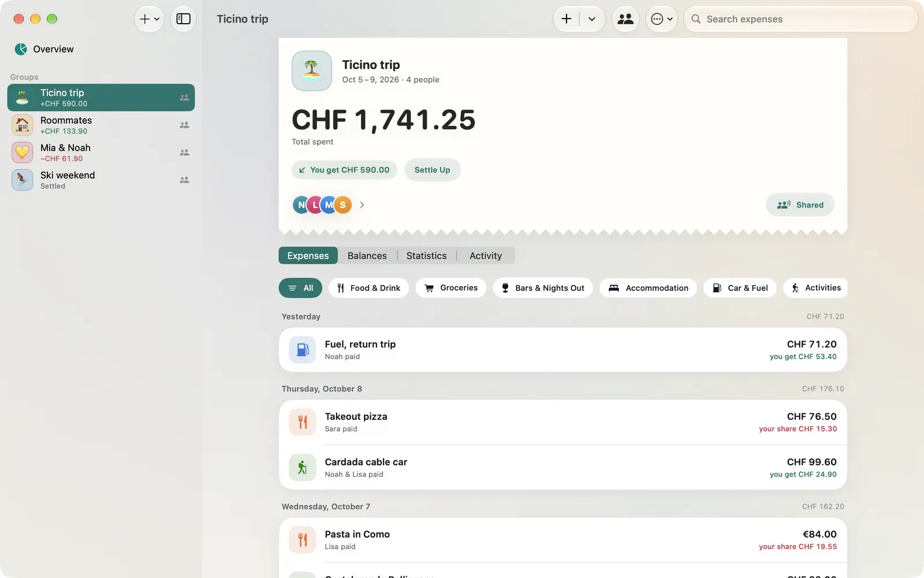Image resolution: width=924 pixels, height=578 pixels.
Task: Click the You get CHF 590.00 badge
Action: [x=344, y=170]
